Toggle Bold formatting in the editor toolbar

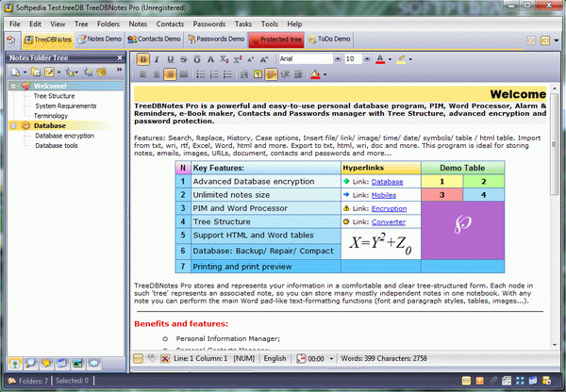click(143, 58)
